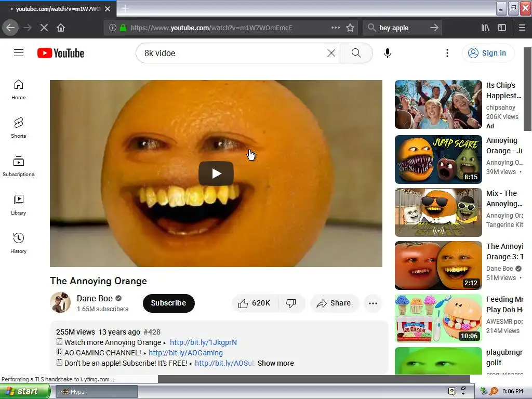Switch to Mypal taskbar button
Screen dimensions: 532x399
(97, 392)
